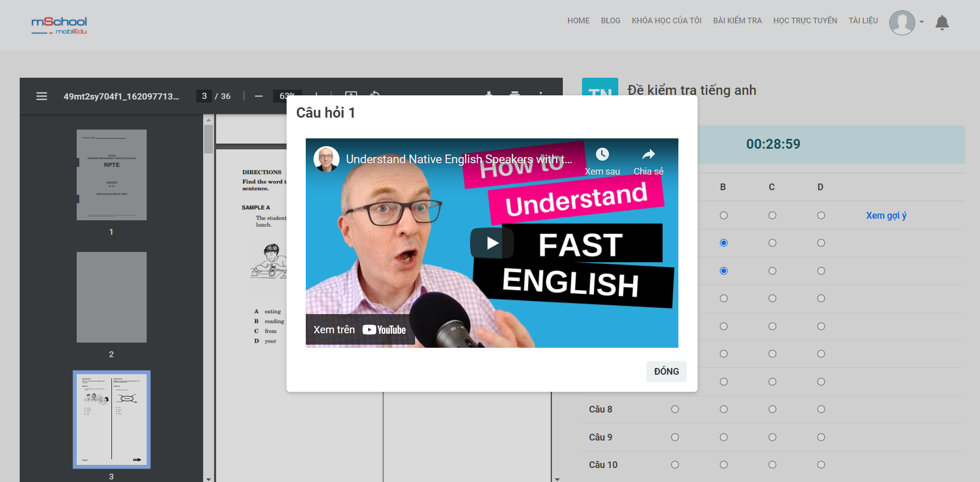Close the dialog with ĐÓNG button
The height and width of the screenshot is (482, 980).
[x=666, y=372]
